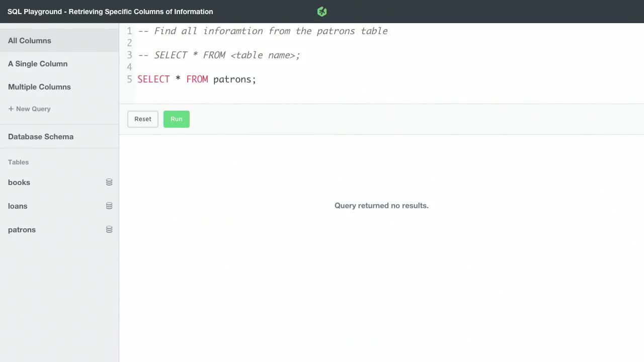Image resolution: width=644 pixels, height=362 pixels.
Task: Click the Treehouse logo in the header
Action: [321, 11]
